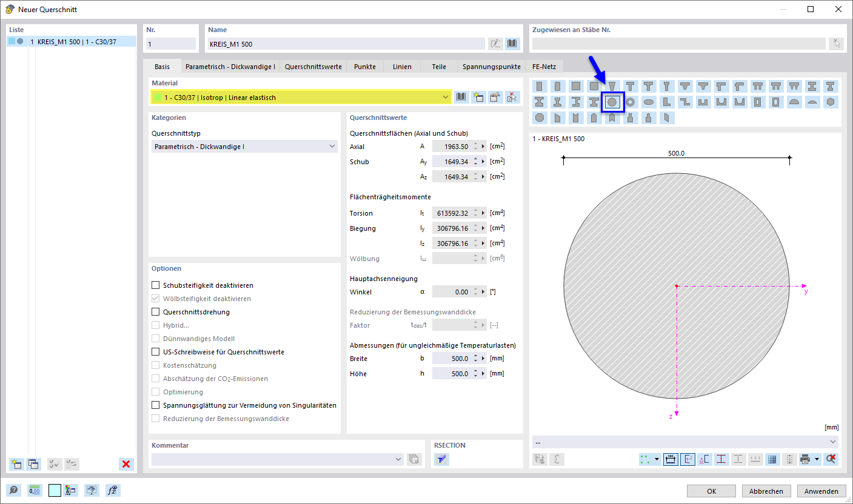Open the dropdown below section preview

tap(685, 442)
